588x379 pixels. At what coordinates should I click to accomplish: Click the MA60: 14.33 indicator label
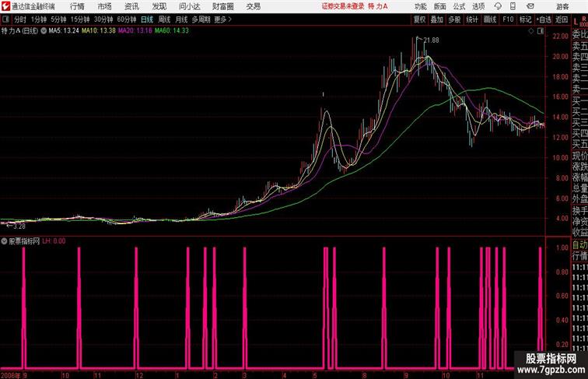[x=172, y=31]
